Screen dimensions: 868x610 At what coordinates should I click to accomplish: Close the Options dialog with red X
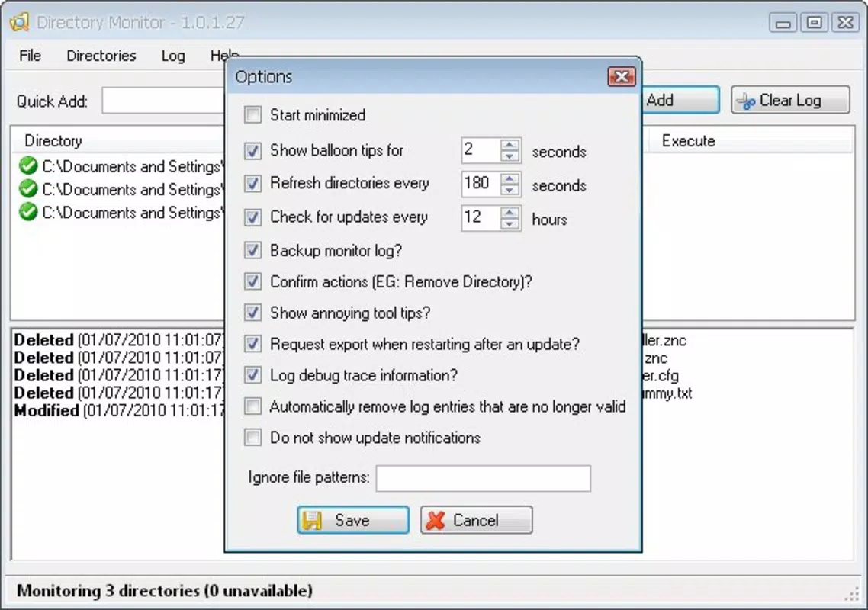tap(621, 77)
